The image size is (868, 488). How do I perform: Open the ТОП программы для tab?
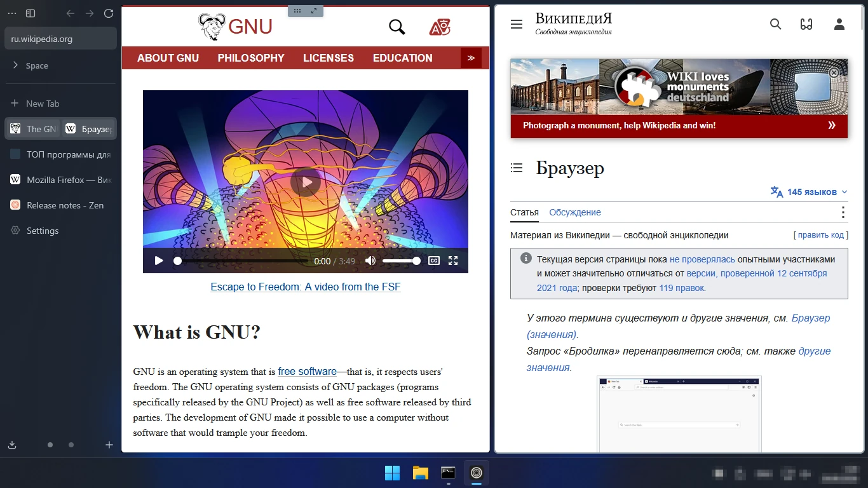pyautogui.click(x=61, y=154)
